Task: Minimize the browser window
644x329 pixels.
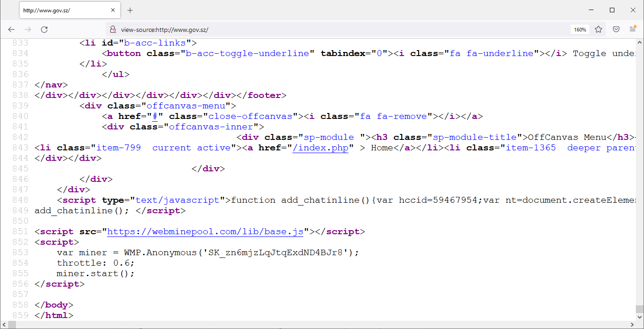Action: (591, 10)
